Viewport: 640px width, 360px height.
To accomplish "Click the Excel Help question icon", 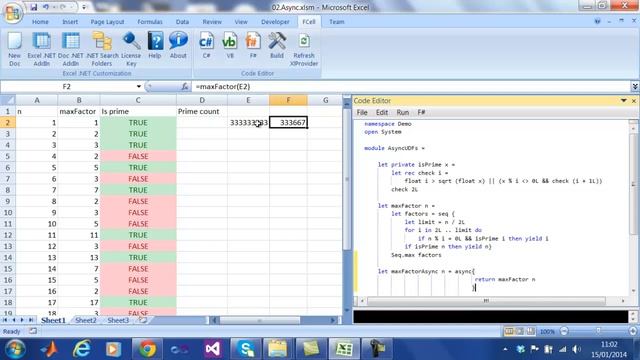I will click(597, 21).
